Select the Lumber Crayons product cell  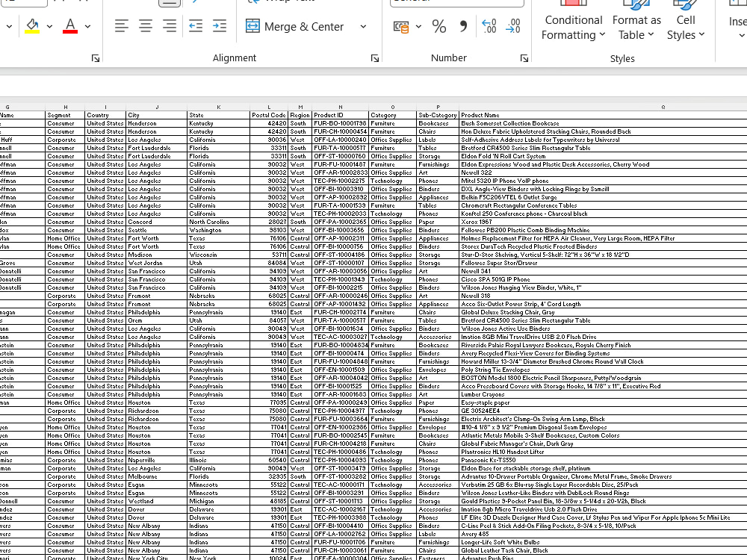603,394
